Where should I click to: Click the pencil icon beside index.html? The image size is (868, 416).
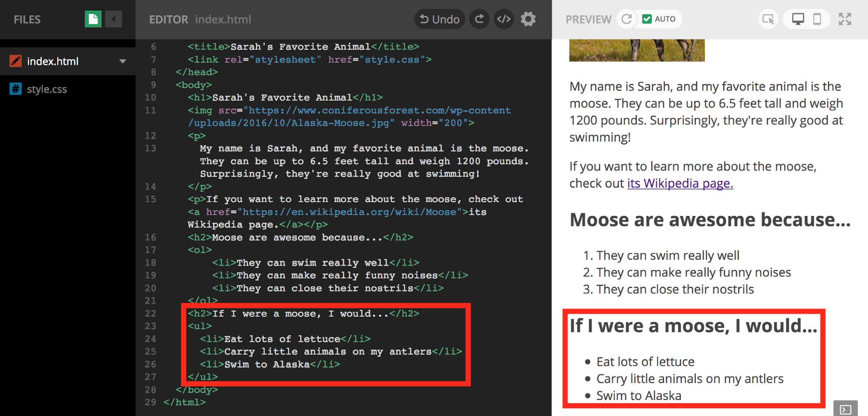pos(16,61)
